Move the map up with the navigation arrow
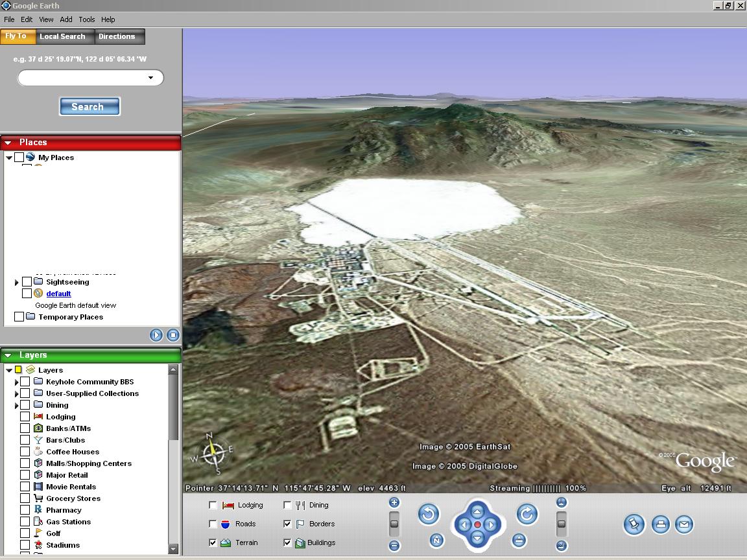Viewport: 747px width, 560px height. (x=477, y=511)
